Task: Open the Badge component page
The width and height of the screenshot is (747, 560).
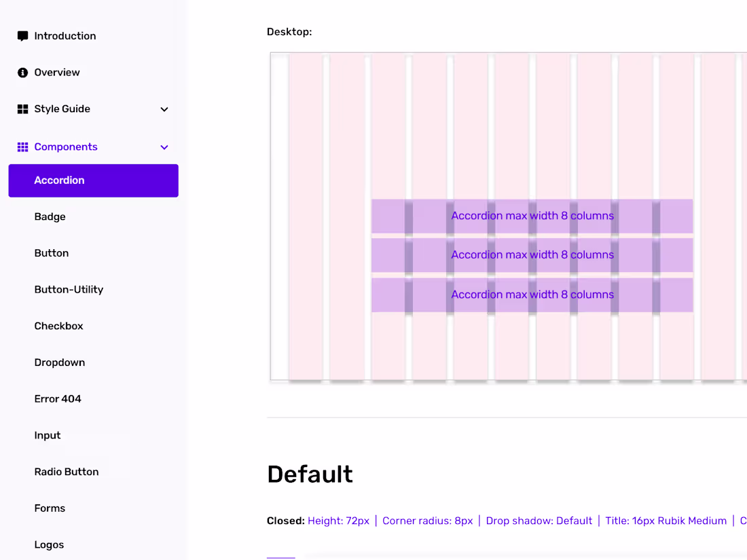Action: pos(50,217)
